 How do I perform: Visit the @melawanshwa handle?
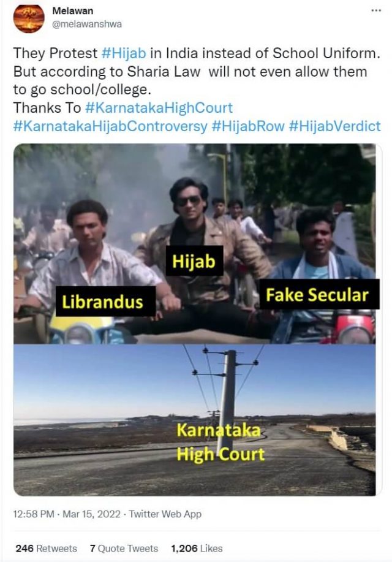[87, 24]
